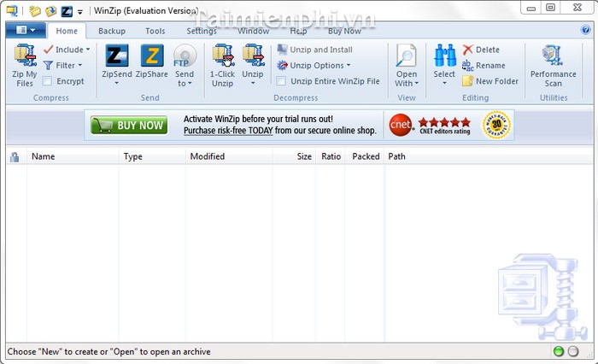598x364 pixels.
Task: Switch to the Home tab
Action: tap(67, 31)
